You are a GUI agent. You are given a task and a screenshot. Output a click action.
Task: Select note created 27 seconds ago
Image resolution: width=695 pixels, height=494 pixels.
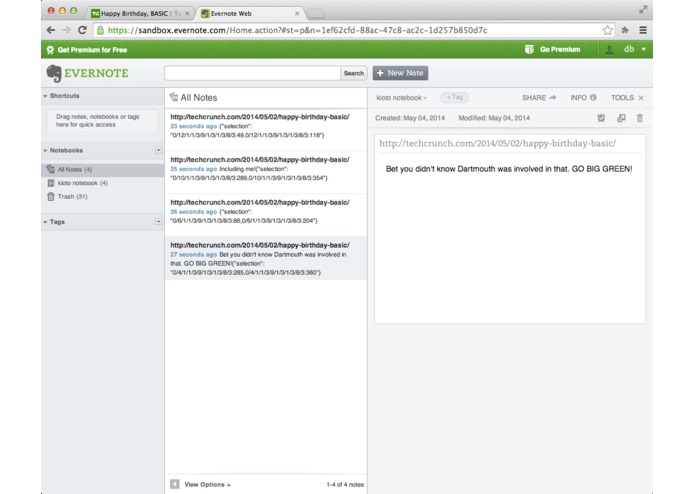[x=266, y=258]
